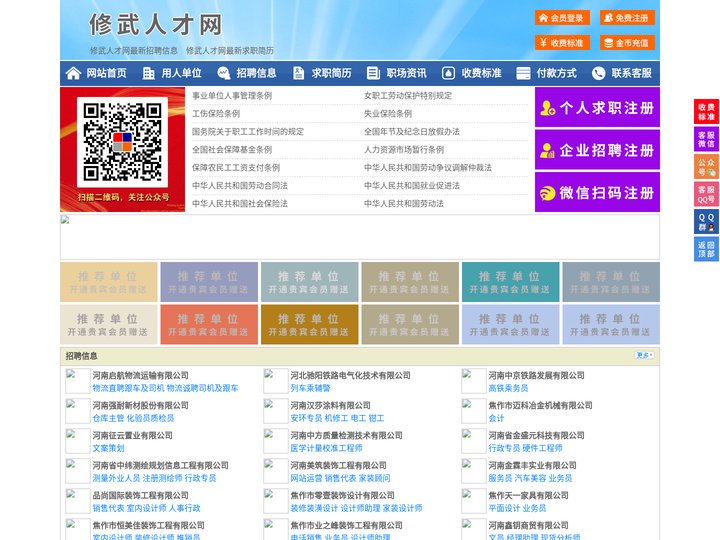Image resolution: width=720 pixels, height=540 pixels.
Task: Click the 返回顶部 side widget
Action: point(706,249)
